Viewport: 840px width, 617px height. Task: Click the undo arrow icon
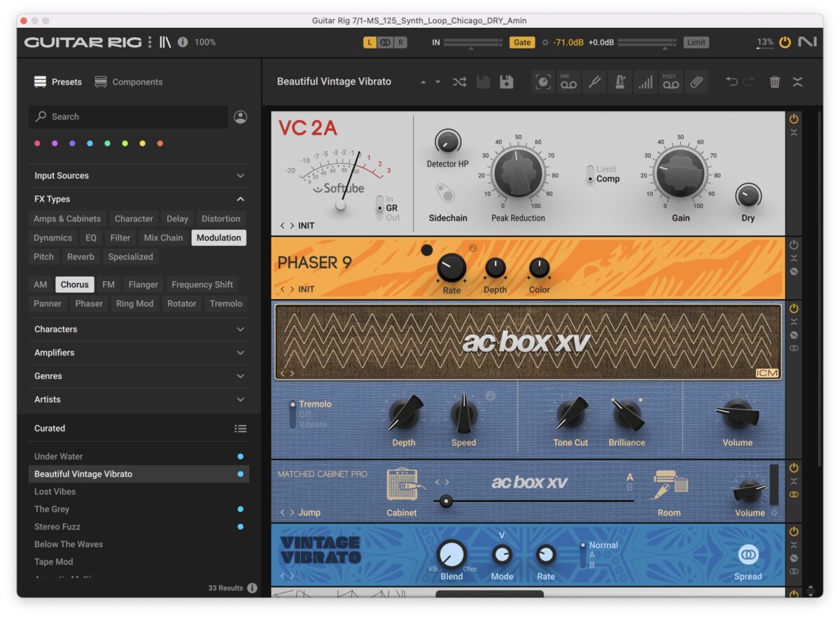(732, 81)
